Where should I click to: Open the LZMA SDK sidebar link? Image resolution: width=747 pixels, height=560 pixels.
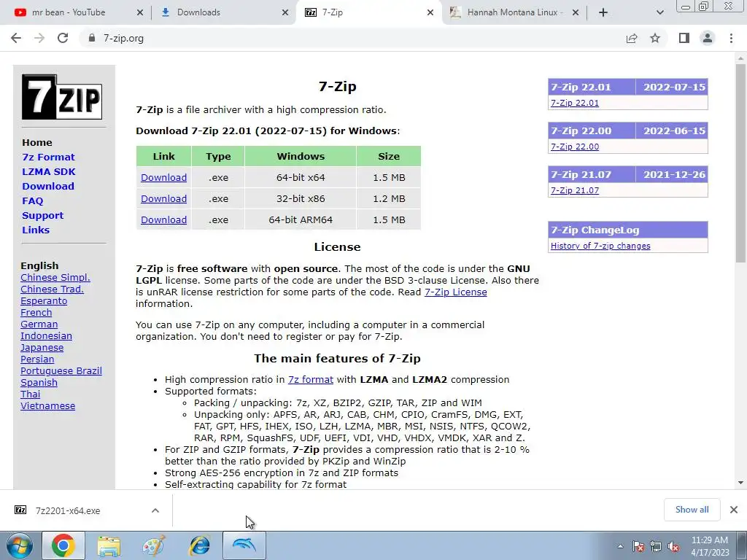pyautogui.click(x=49, y=171)
